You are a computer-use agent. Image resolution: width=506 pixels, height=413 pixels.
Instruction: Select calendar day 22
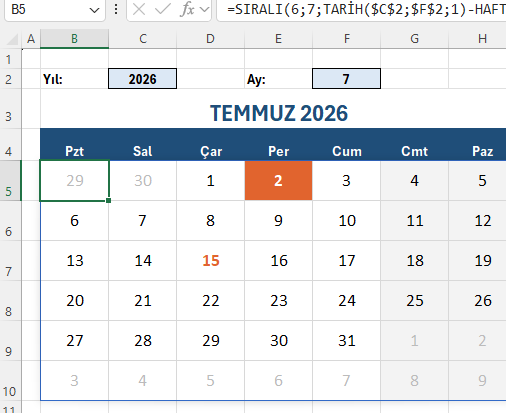tap(210, 301)
